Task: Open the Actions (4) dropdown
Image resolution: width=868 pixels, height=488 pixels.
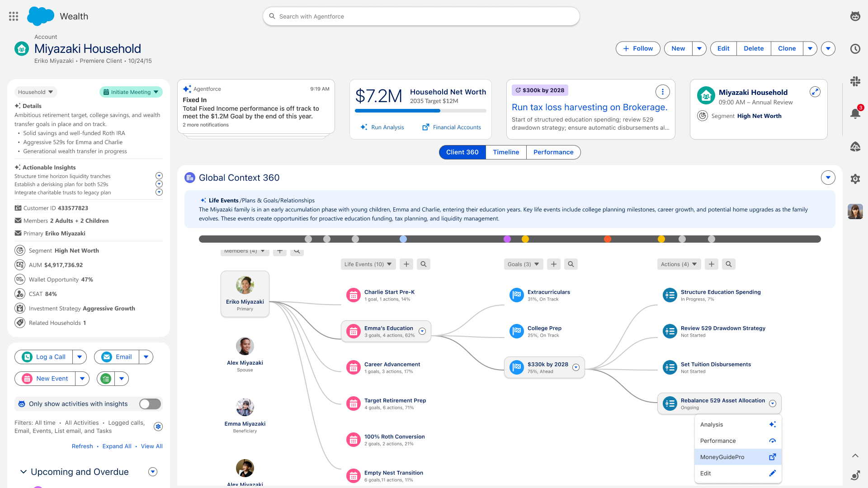Action: coord(679,264)
